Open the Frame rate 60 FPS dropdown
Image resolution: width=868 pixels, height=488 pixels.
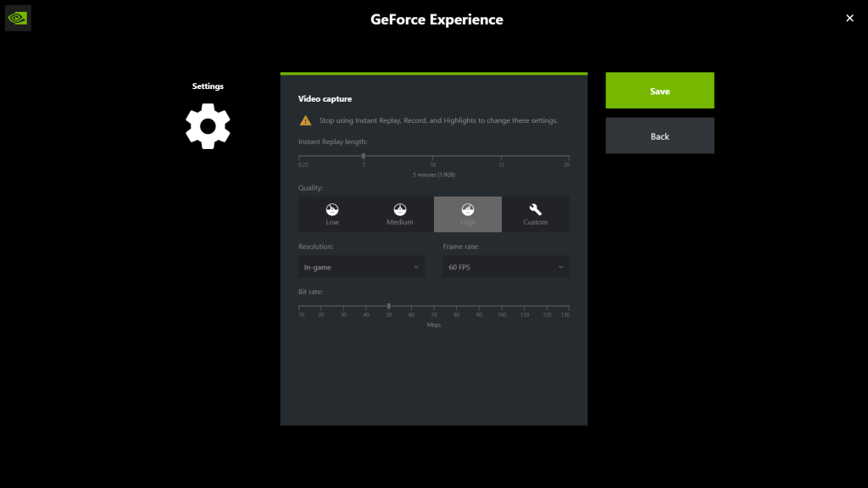tap(506, 267)
